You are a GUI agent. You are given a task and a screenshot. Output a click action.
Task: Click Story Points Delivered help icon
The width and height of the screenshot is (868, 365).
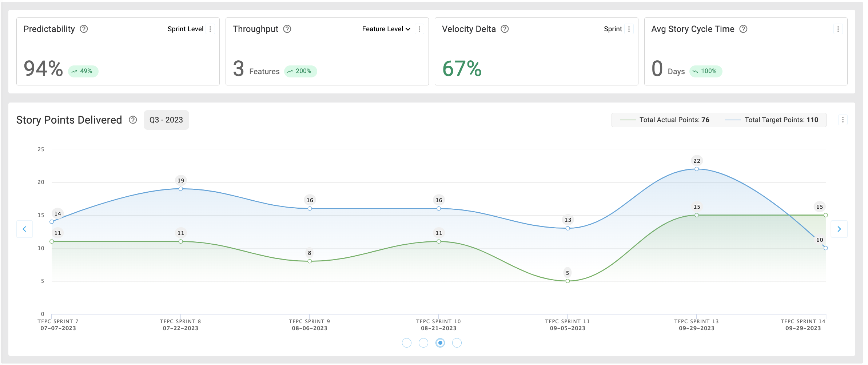tap(133, 120)
